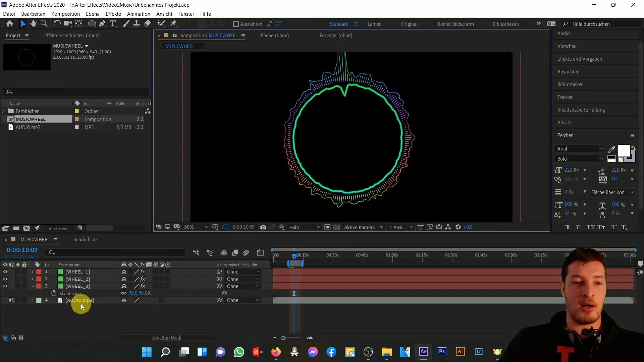Select the Selection arrow tool

23,24
